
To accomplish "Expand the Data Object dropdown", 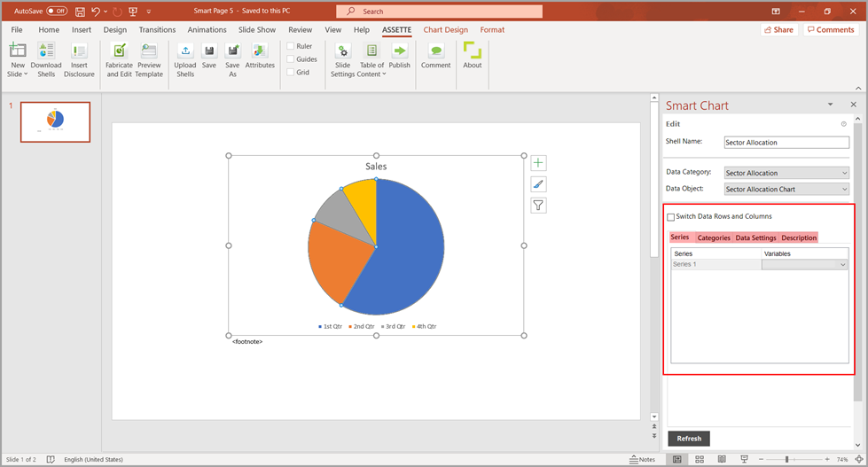I will (x=844, y=190).
